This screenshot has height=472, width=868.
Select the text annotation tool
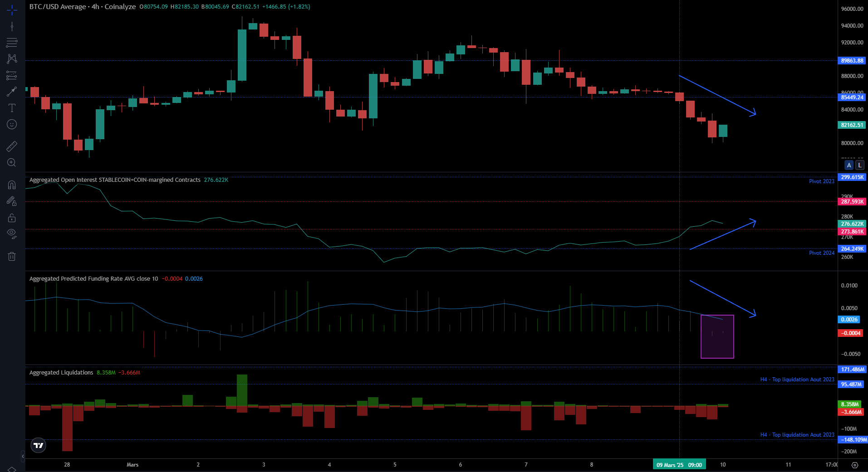(x=12, y=108)
